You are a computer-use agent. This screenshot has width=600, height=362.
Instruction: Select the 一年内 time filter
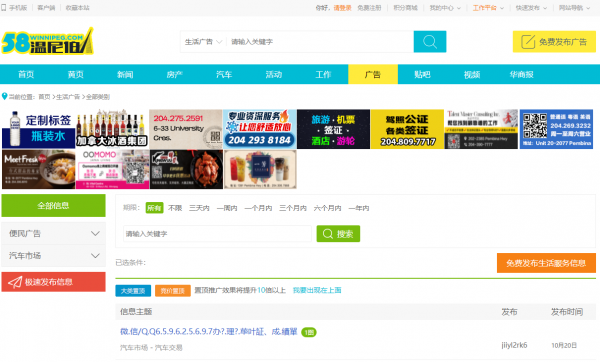[x=359, y=208]
